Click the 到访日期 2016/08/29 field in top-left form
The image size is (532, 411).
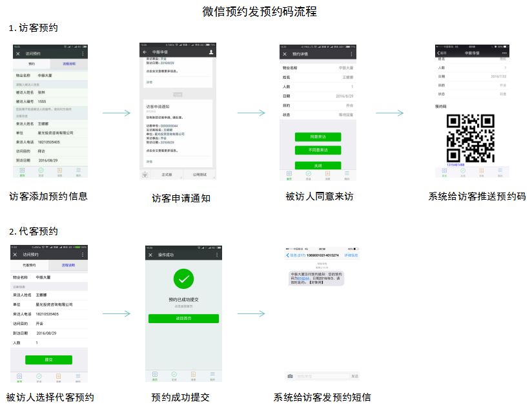pos(48,160)
